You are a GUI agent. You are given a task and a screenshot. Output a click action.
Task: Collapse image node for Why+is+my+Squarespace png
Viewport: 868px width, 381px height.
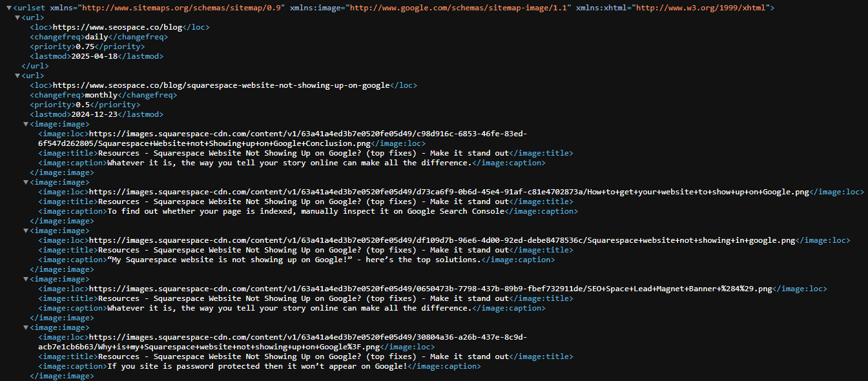(x=26, y=327)
